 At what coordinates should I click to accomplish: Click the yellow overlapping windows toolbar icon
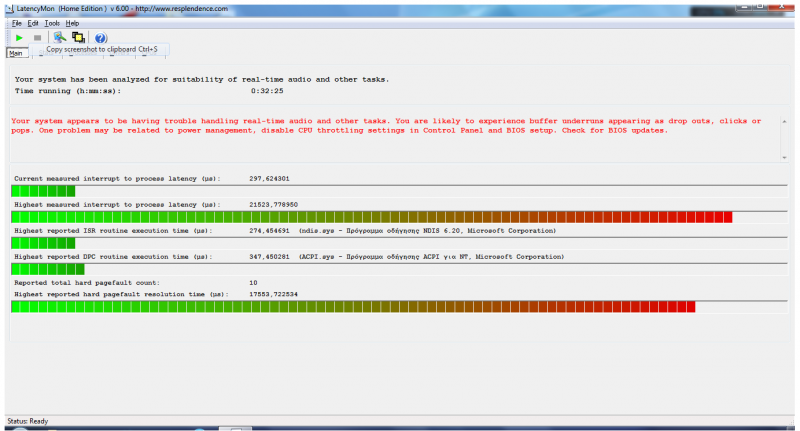coord(77,37)
